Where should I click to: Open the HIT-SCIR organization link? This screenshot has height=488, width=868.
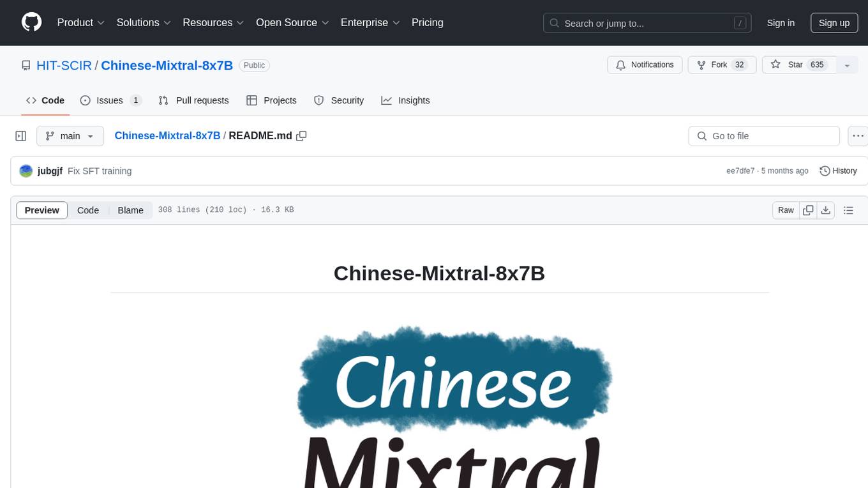[64, 65]
